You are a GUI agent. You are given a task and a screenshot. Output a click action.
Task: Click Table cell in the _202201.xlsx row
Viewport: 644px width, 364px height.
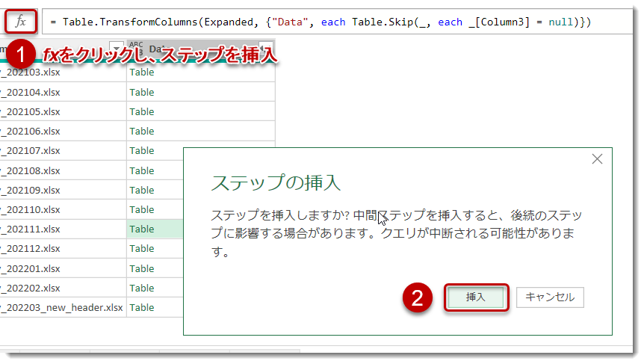155,268
